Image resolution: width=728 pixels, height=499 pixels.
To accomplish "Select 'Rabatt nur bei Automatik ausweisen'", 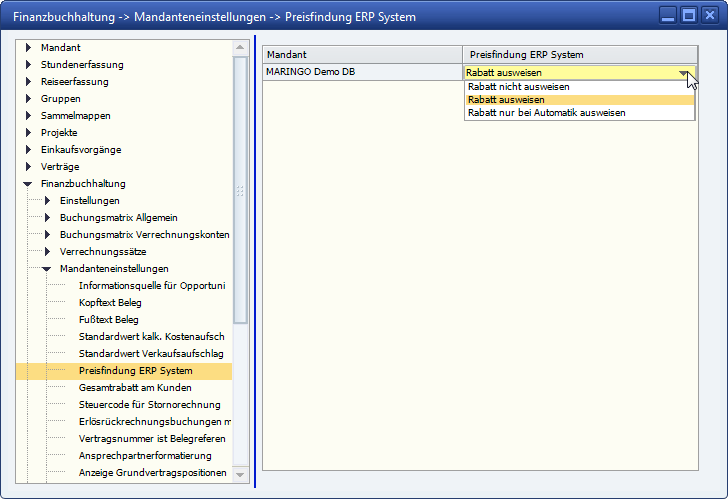I will [546, 113].
